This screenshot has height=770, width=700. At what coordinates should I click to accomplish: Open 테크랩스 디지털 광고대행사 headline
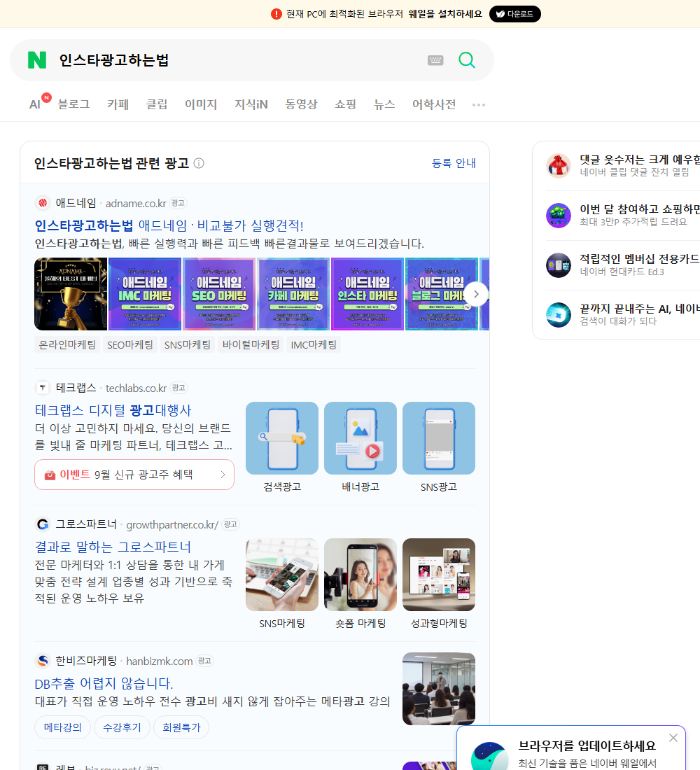coord(113,410)
